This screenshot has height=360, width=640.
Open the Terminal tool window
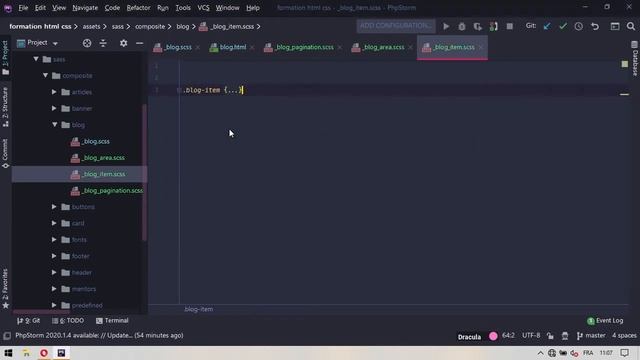[x=112, y=321]
